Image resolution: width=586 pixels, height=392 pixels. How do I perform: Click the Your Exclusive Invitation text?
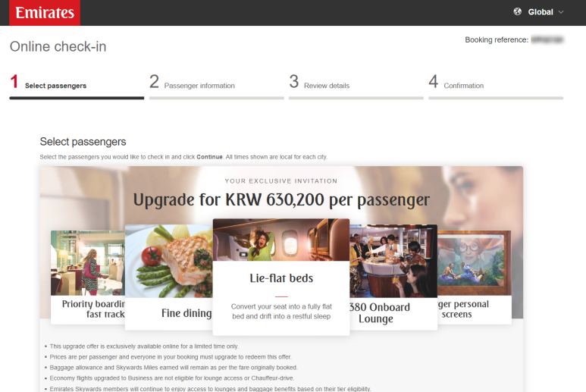281,181
